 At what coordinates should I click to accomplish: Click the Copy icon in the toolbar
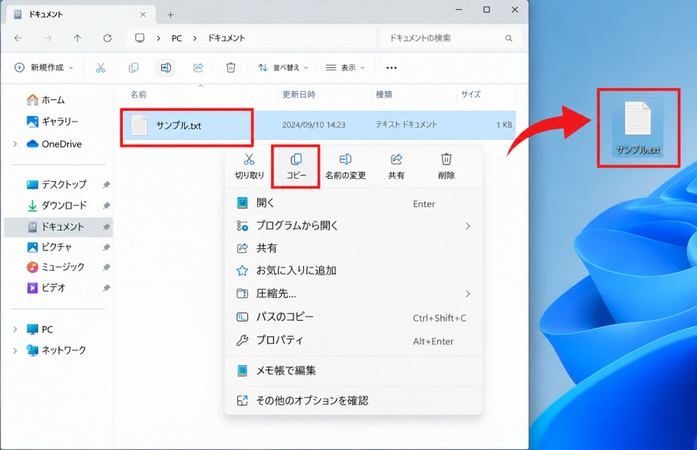pos(133,68)
